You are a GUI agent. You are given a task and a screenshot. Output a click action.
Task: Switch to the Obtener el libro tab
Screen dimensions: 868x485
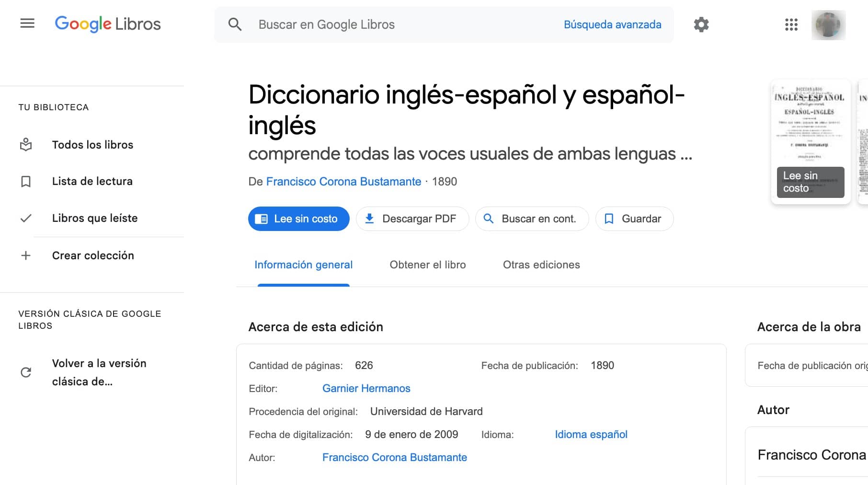(x=427, y=265)
